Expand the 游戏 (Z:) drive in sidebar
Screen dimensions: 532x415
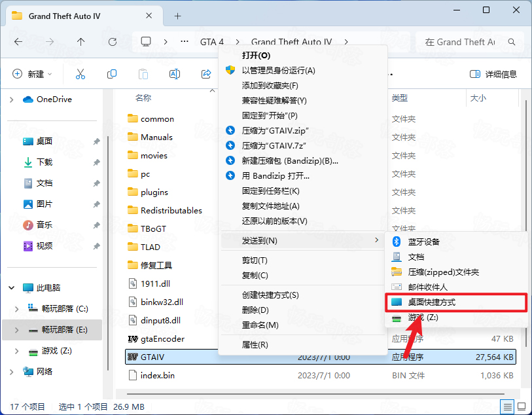click(16, 351)
